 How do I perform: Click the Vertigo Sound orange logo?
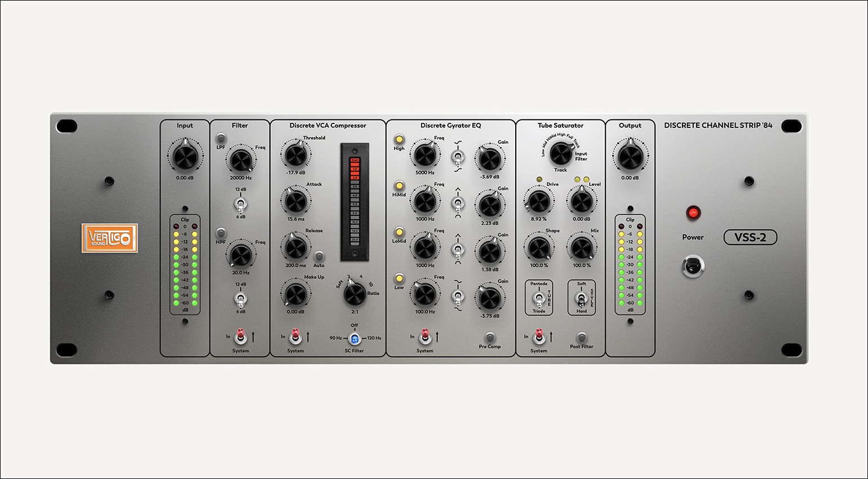(x=109, y=238)
